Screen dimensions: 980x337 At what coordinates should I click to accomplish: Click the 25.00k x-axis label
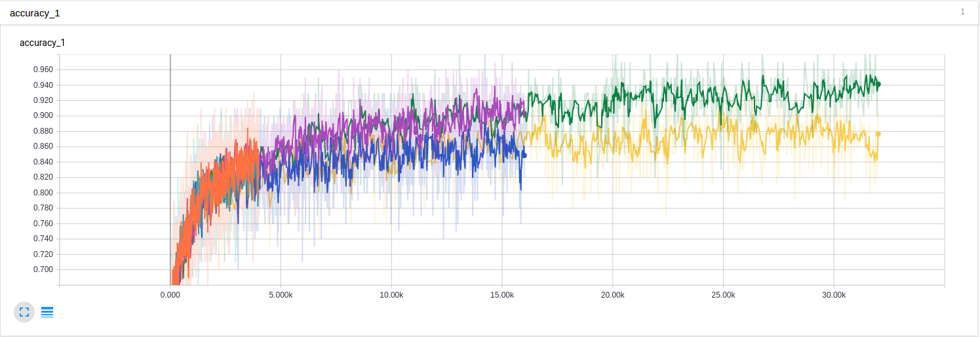pyautogui.click(x=723, y=296)
